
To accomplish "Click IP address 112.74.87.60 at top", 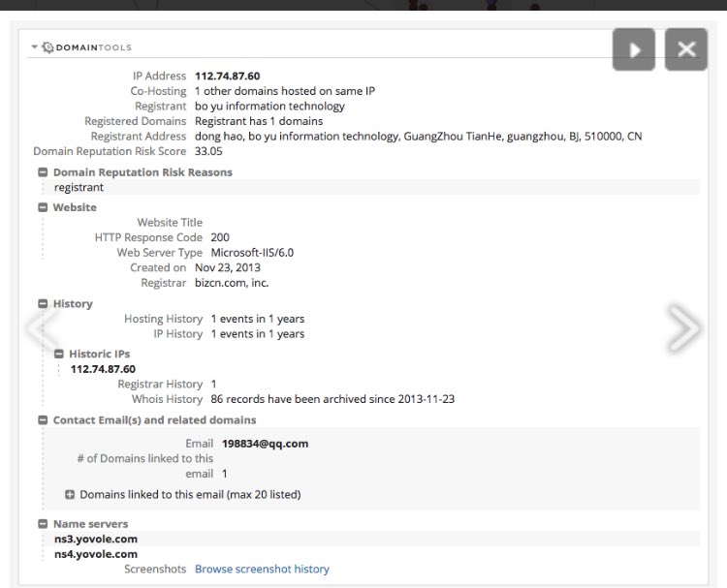I will coord(227,76).
